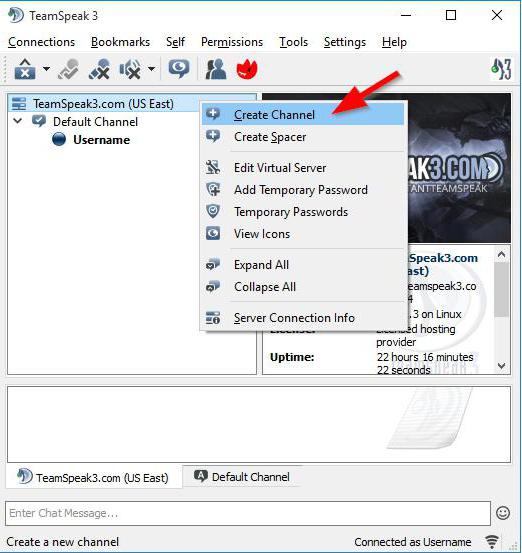This screenshot has height=553, width=522.
Task: Select View Icons menu entry
Action: pos(303,234)
